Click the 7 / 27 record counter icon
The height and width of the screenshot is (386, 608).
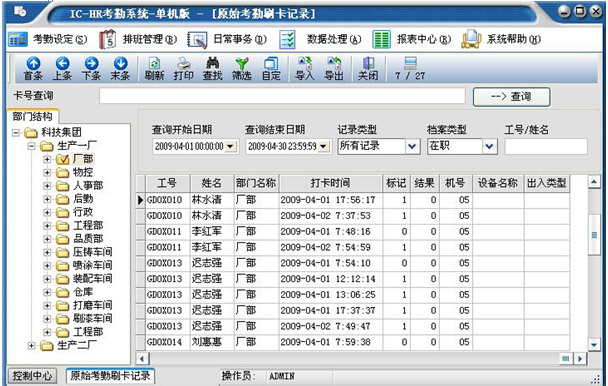point(410,63)
